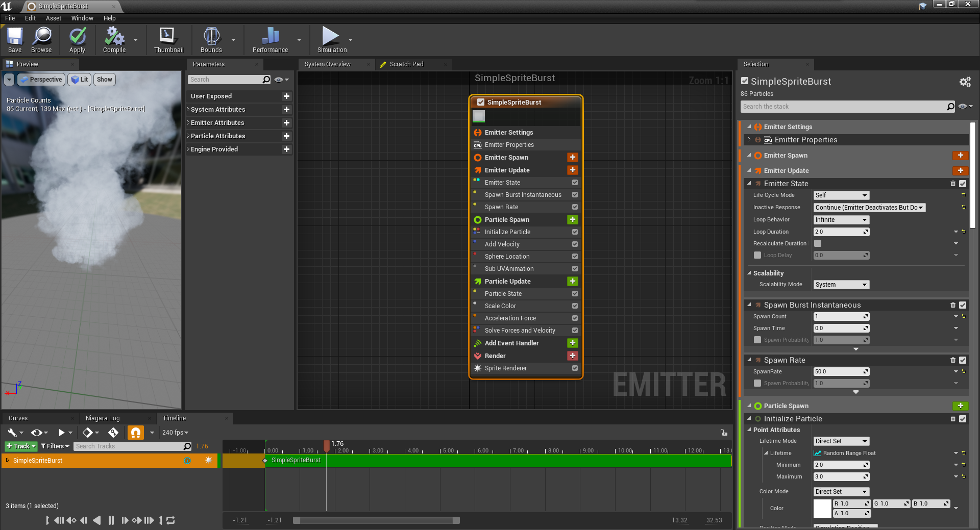Disable the Add Velocity module checkbox
The image size is (980, 530).
pos(575,244)
